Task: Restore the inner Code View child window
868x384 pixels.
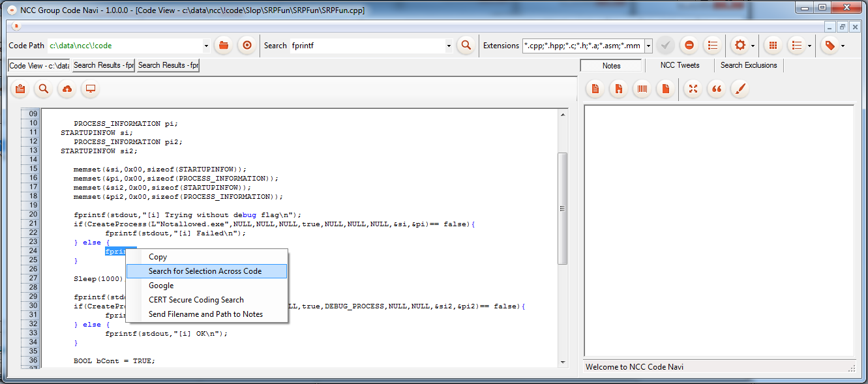Action: (x=843, y=27)
